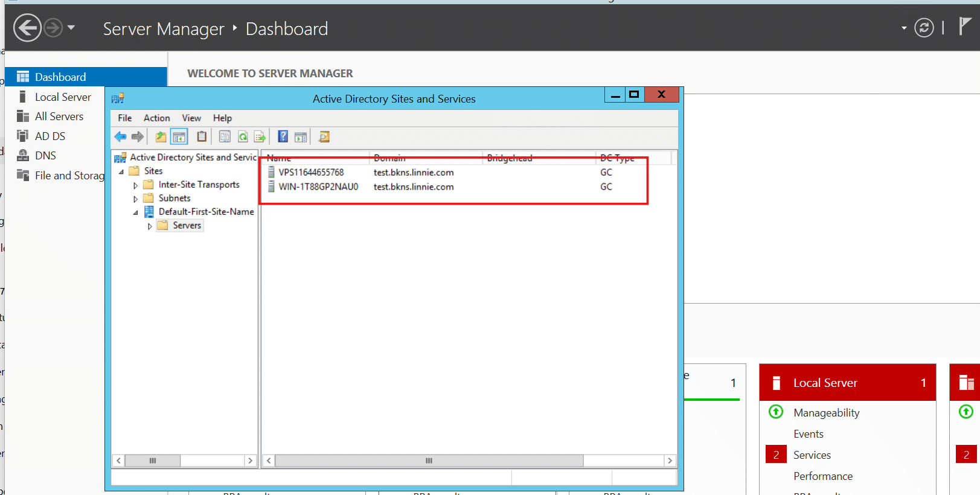Screen dimensions: 980x495
Task: Open the Help menu
Action: click(x=222, y=118)
